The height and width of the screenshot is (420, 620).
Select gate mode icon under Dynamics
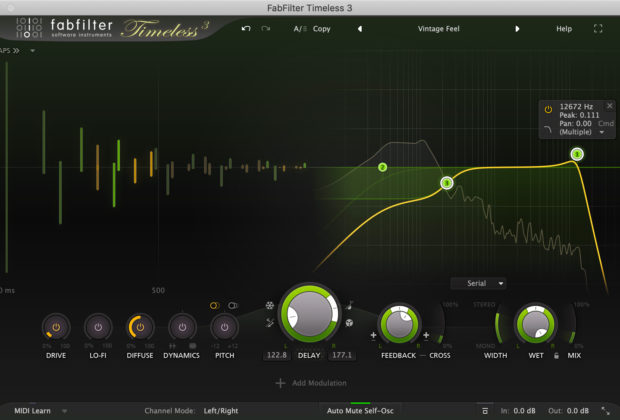[x=172, y=346]
